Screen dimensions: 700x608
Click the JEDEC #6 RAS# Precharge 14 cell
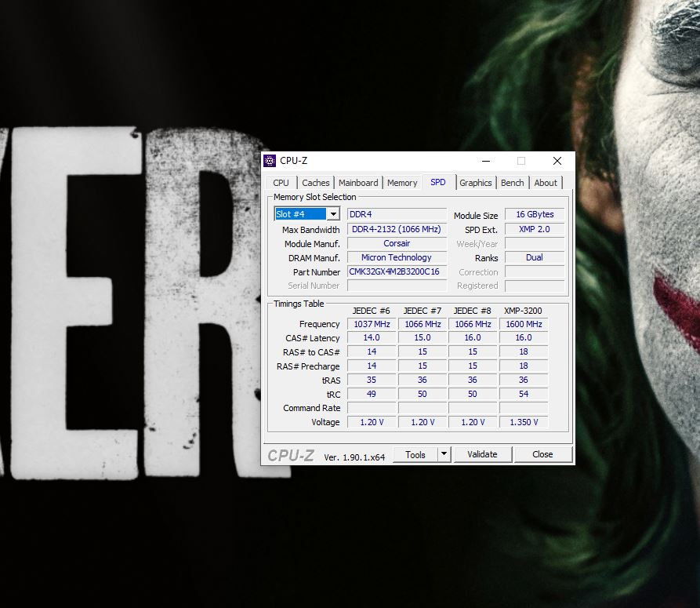pyautogui.click(x=372, y=366)
